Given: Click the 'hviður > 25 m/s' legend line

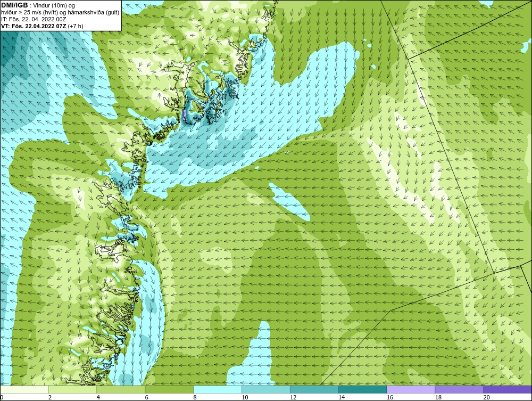Looking at the screenshot, I should pyautogui.click(x=60, y=12).
